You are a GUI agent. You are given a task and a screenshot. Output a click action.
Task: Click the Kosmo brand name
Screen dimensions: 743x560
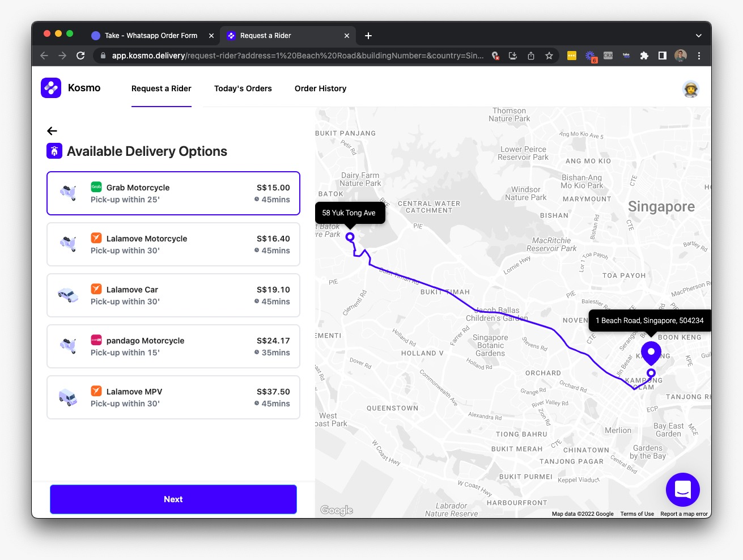tap(84, 88)
